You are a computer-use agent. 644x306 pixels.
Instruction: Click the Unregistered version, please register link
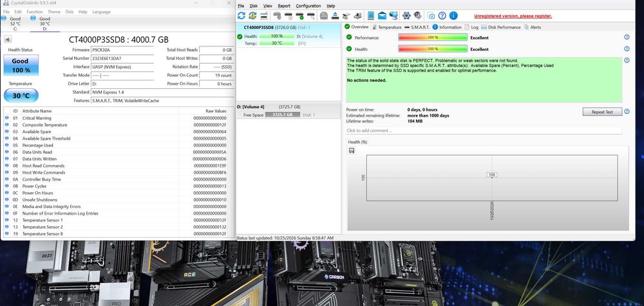coord(513,16)
